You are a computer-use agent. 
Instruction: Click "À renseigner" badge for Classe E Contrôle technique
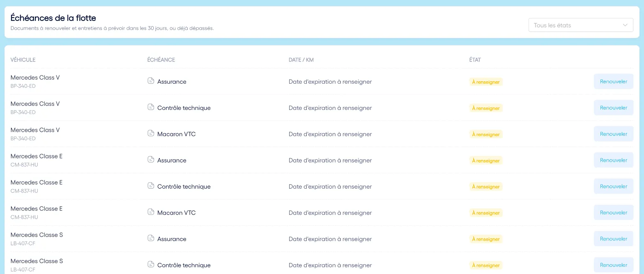486,187
